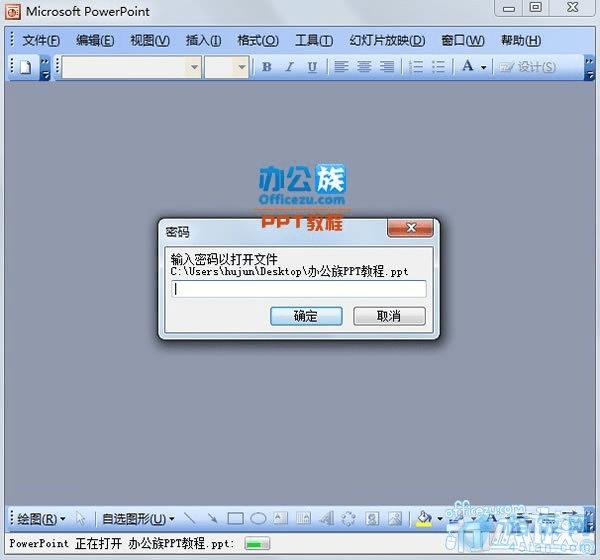The height and width of the screenshot is (560, 600).
Task: Click the Fill Color paint bucket
Action: point(424,519)
